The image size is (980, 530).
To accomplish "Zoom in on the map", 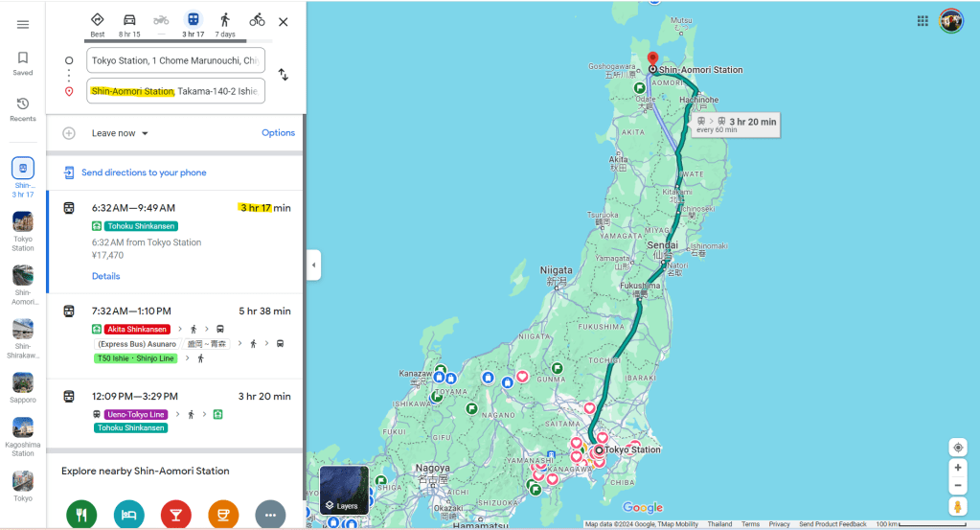I will [x=958, y=468].
